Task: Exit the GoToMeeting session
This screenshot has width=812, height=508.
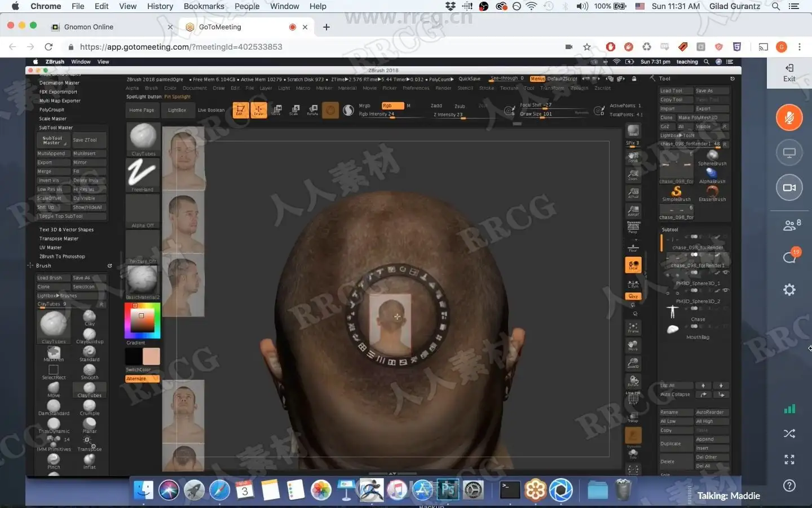Action: pos(789,73)
